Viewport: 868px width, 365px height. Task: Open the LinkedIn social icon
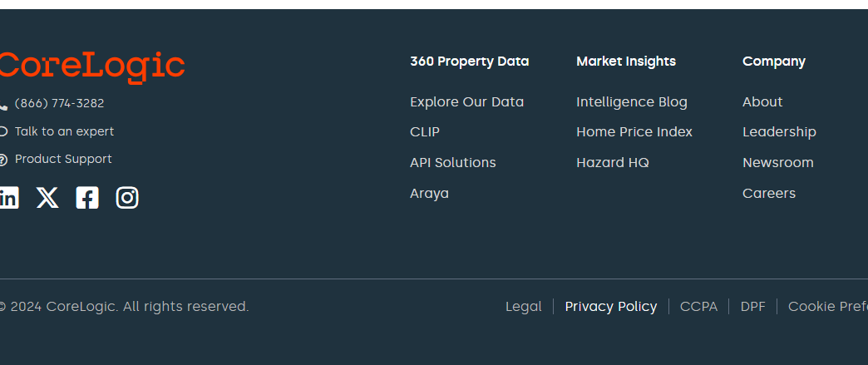8,198
